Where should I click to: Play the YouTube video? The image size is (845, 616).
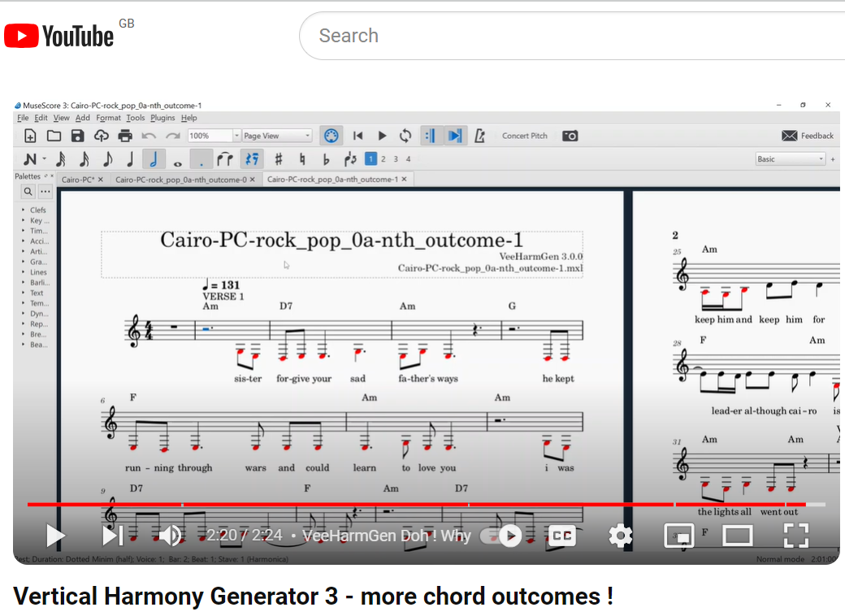tap(55, 536)
